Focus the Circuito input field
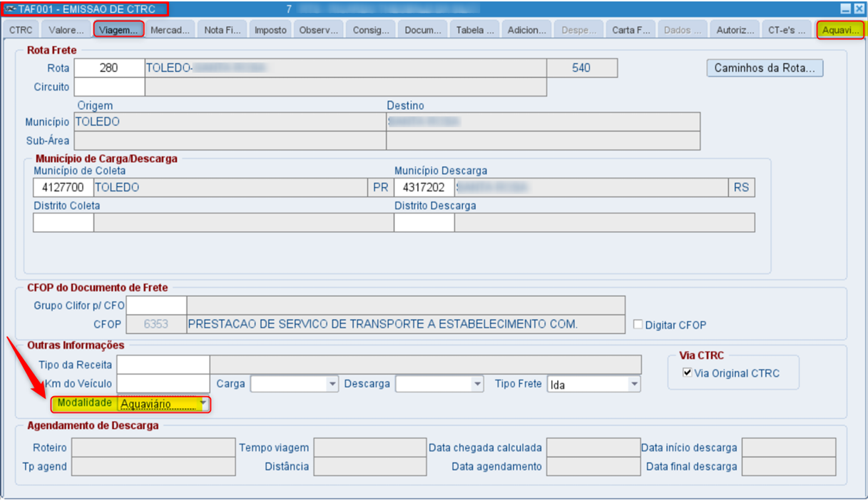The image size is (868, 501). [109, 87]
